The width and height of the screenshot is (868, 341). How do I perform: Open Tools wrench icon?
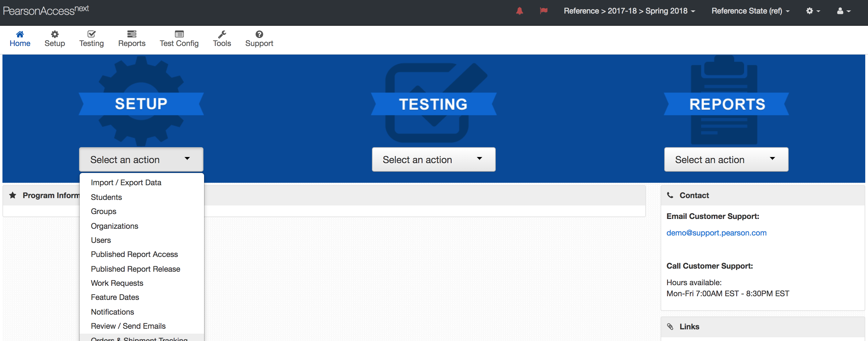click(x=222, y=34)
